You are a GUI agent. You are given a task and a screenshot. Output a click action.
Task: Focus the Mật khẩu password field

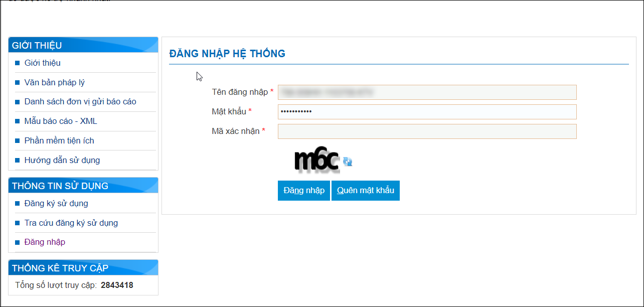[427, 112]
